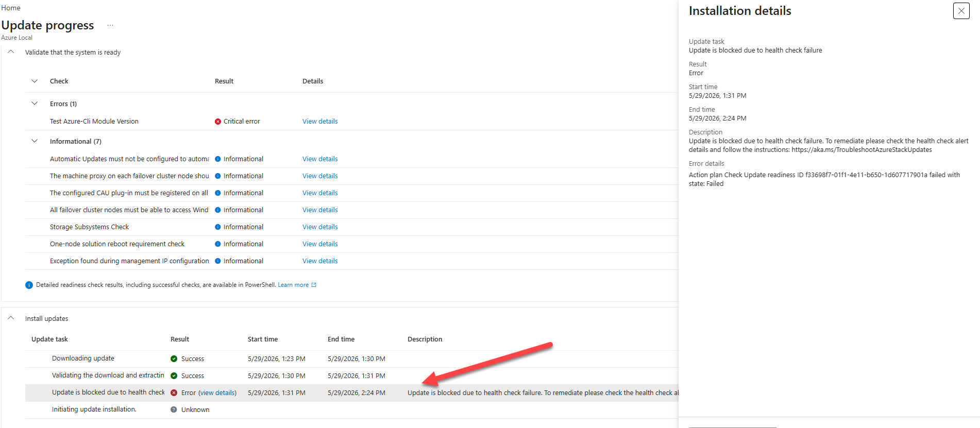Click the Result column header in checks table
This screenshot has height=428, width=980.
point(224,81)
